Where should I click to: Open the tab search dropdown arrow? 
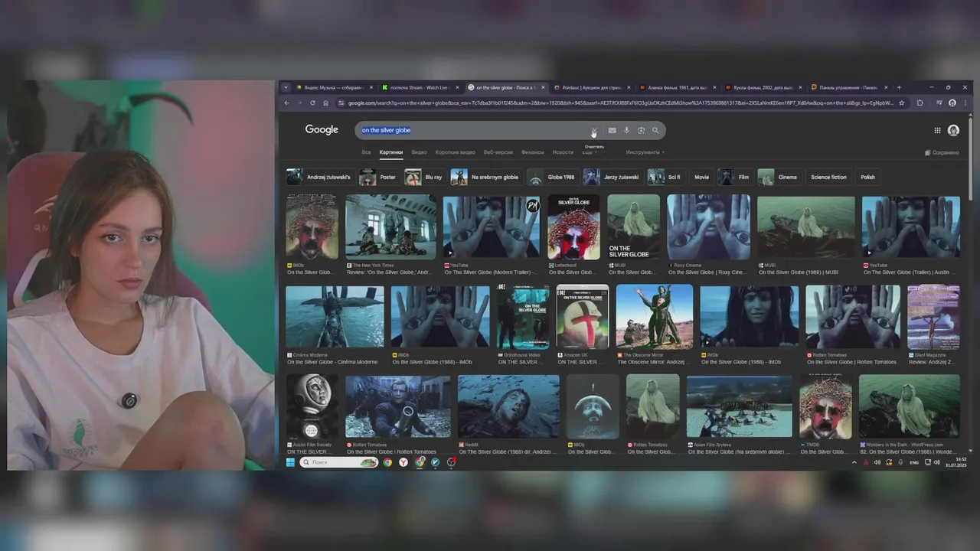(286, 87)
